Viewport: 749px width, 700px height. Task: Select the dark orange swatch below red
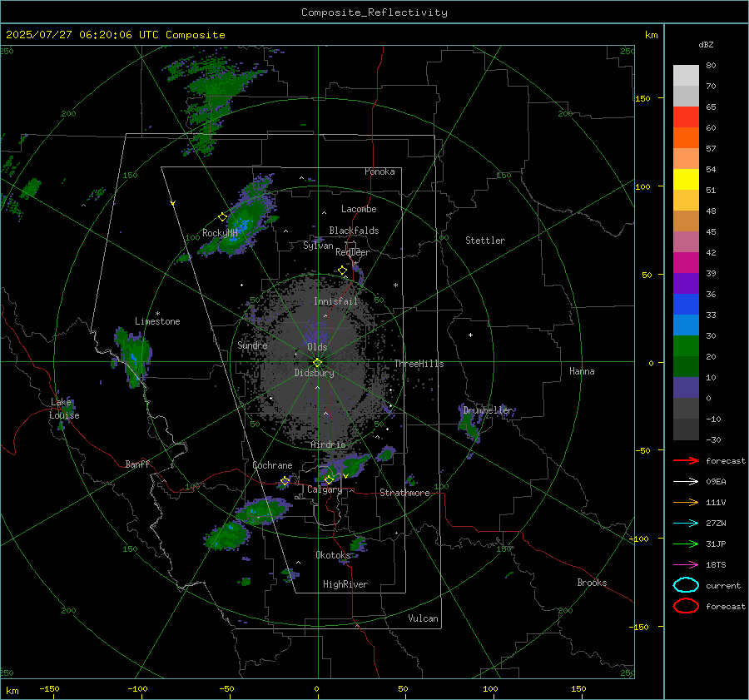coord(686,137)
